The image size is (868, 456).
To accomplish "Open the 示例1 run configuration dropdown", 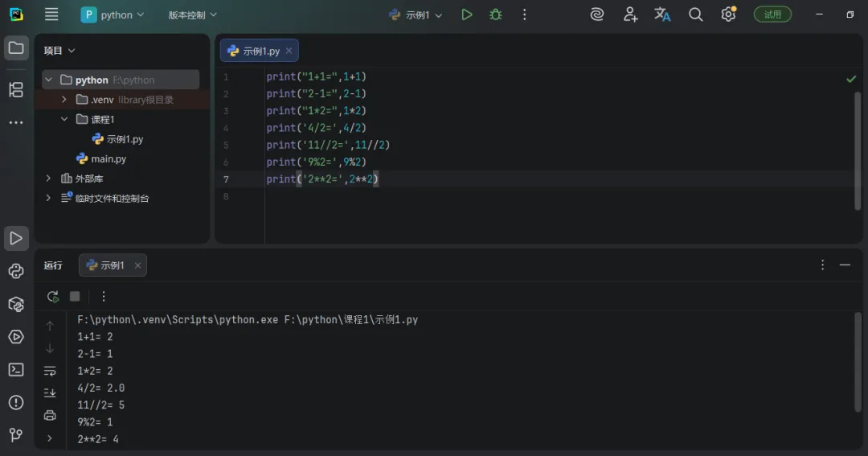I will tap(417, 15).
